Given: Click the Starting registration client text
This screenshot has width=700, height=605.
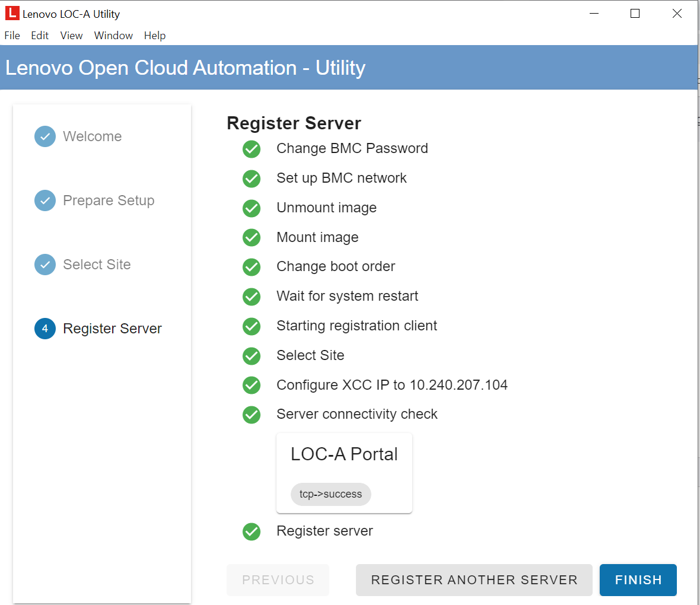Looking at the screenshot, I should [357, 326].
